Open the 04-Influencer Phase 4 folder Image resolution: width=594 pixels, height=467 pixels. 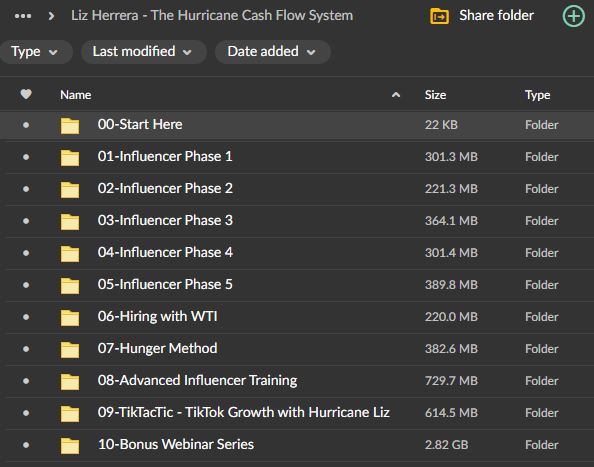(165, 252)
